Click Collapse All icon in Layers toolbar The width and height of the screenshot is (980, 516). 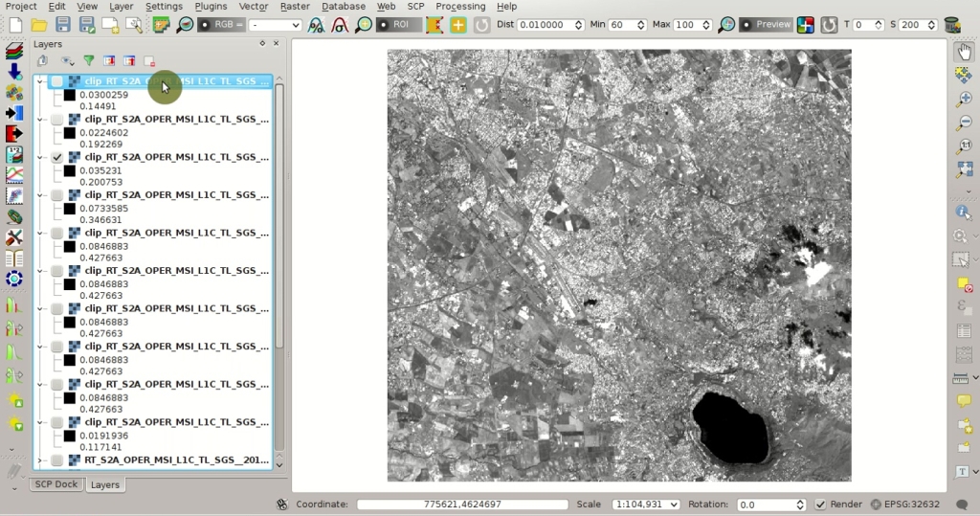point(129,60)
